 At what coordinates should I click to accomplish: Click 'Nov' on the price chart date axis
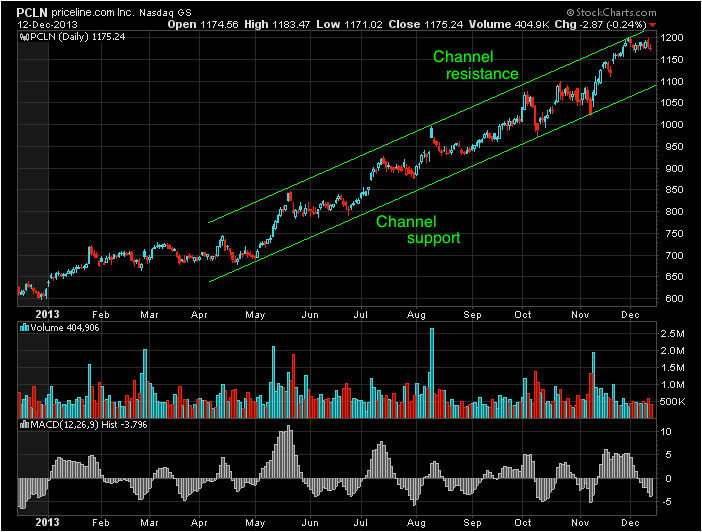coord(580,315)
